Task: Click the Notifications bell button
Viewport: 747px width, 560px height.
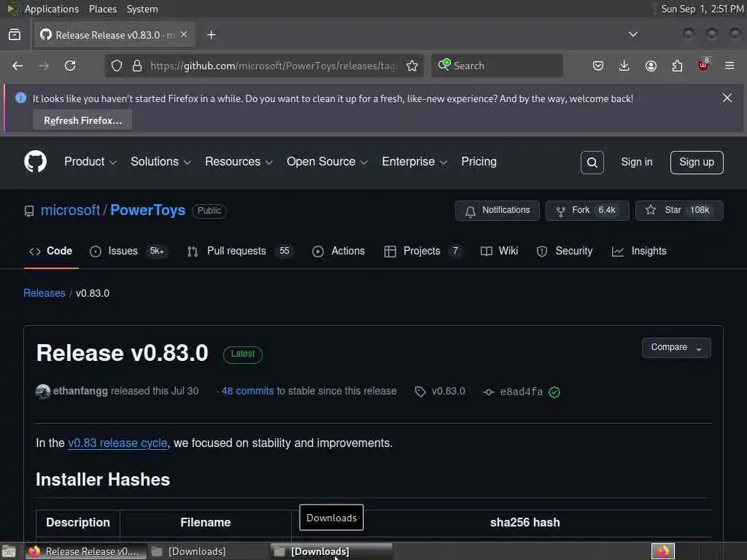Action: click(498, 211)
